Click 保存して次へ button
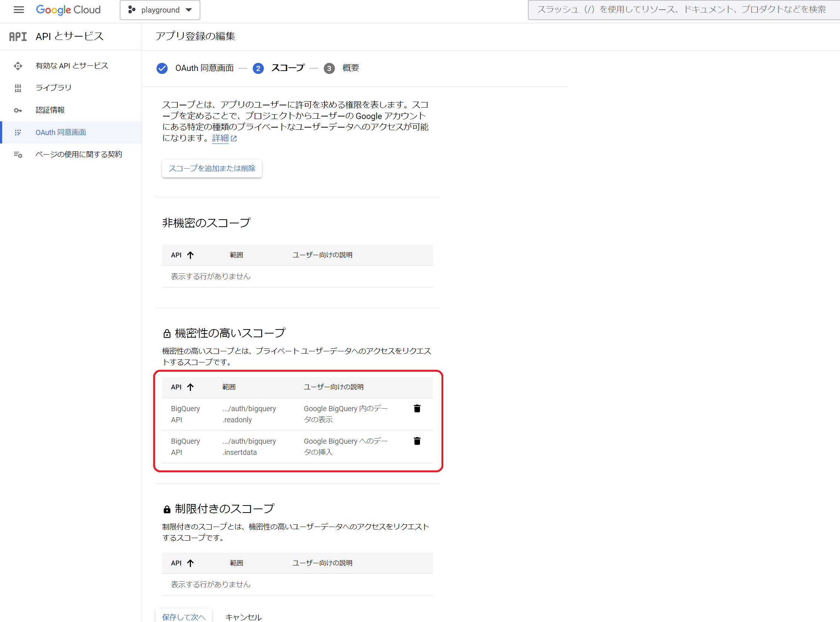 coord(184,616)
